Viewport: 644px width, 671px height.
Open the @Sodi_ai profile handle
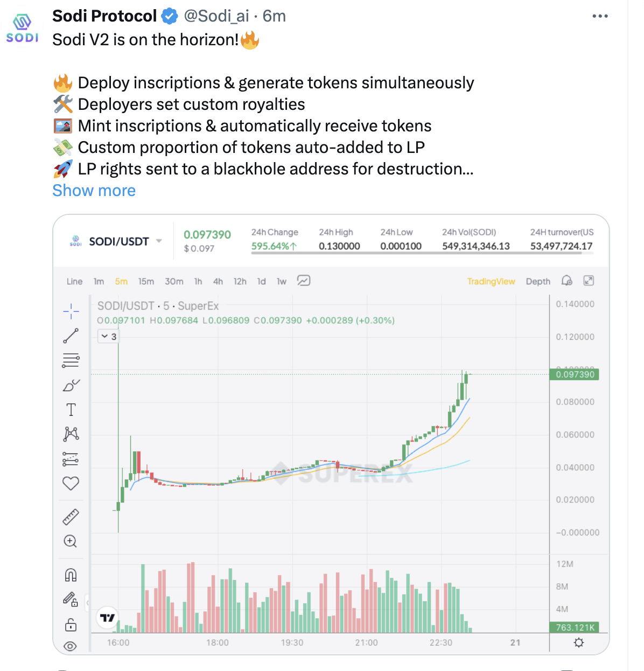216,16
